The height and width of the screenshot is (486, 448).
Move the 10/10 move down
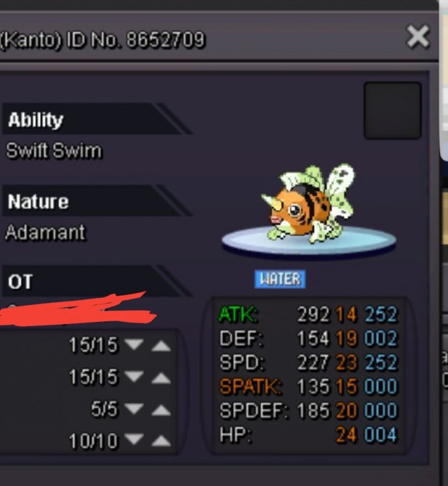(x=134, y=439)
